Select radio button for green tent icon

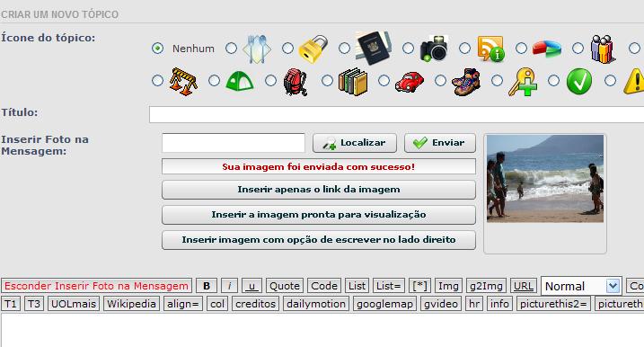tap(214, 80)
